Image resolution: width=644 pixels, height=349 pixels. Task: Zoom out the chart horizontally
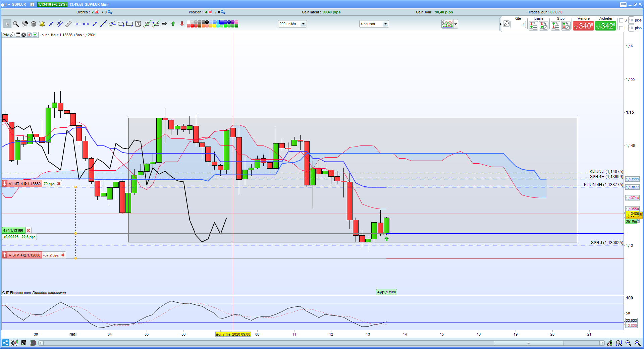628,343
